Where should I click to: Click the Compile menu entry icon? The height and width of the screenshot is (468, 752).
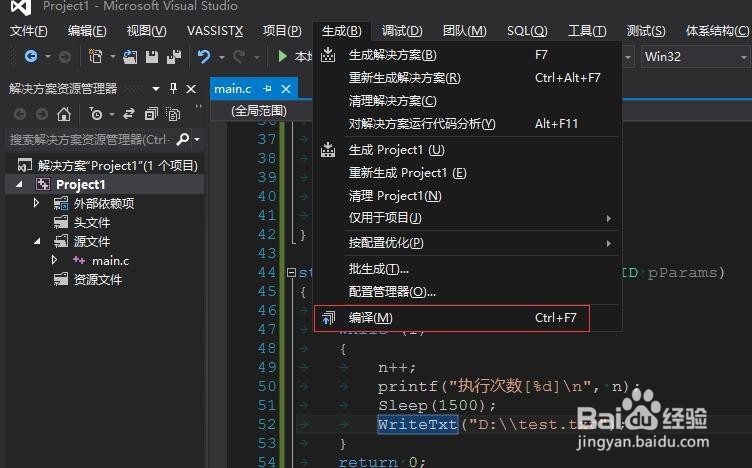(x=329, y=317)
